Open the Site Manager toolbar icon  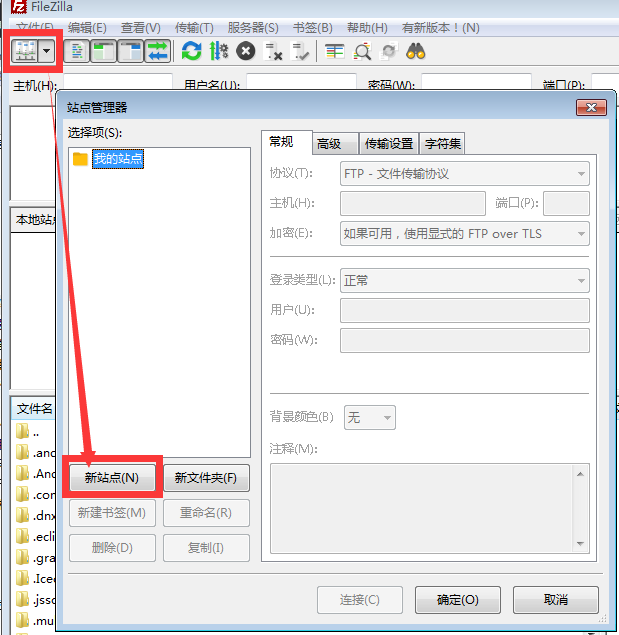tap(25, 51)
